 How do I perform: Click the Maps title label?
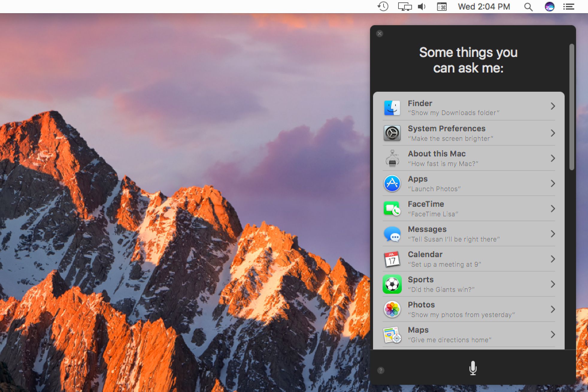click(x=418, y=330)
